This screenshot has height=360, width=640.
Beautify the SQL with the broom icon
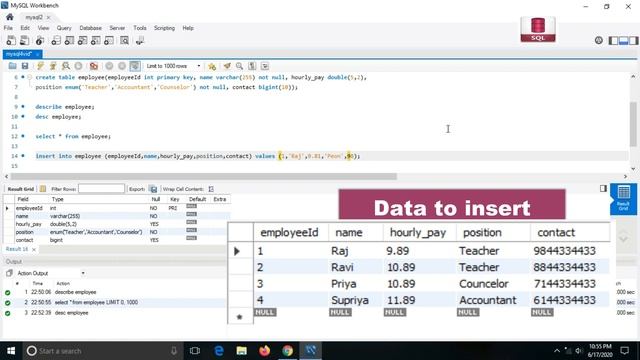pyautogui.click(x=227, y=66)
